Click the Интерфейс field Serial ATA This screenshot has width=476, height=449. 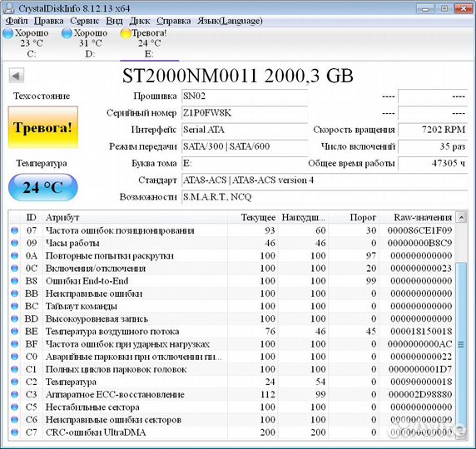(x=245, y=130)
